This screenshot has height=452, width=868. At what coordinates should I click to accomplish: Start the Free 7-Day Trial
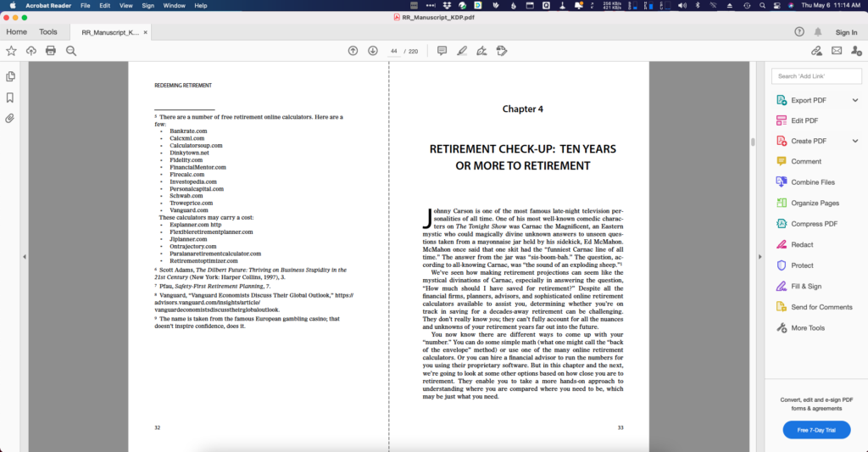(x=816, y=430)
